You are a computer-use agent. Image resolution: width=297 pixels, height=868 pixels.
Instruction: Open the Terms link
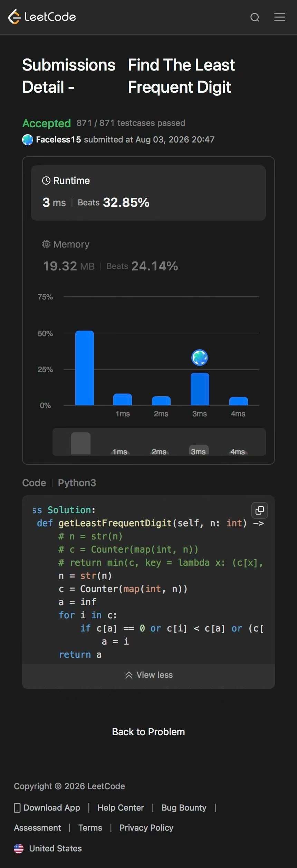(x=90, y=828)
